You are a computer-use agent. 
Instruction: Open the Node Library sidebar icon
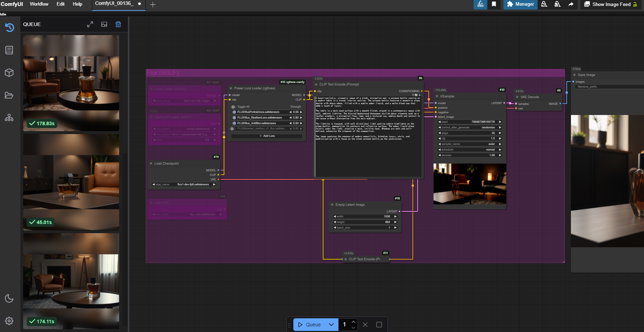pyautogui.click(x=9, y=50)
